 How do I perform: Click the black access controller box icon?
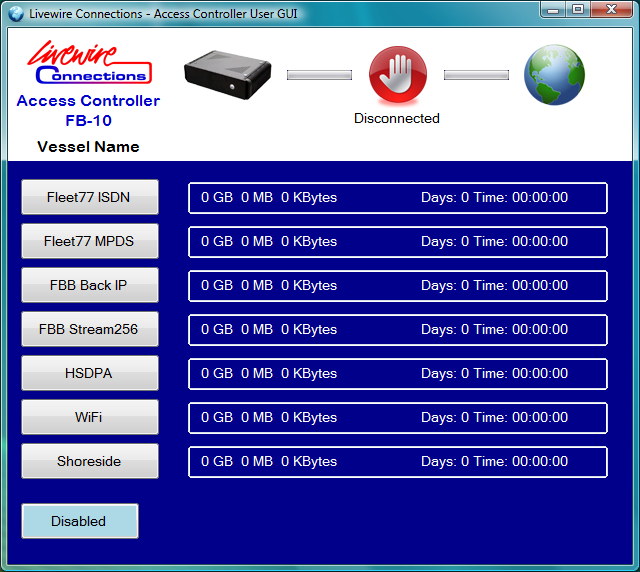pos(228,74)
